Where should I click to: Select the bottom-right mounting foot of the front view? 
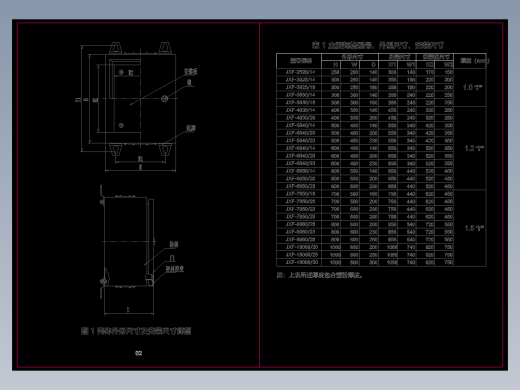164,149
